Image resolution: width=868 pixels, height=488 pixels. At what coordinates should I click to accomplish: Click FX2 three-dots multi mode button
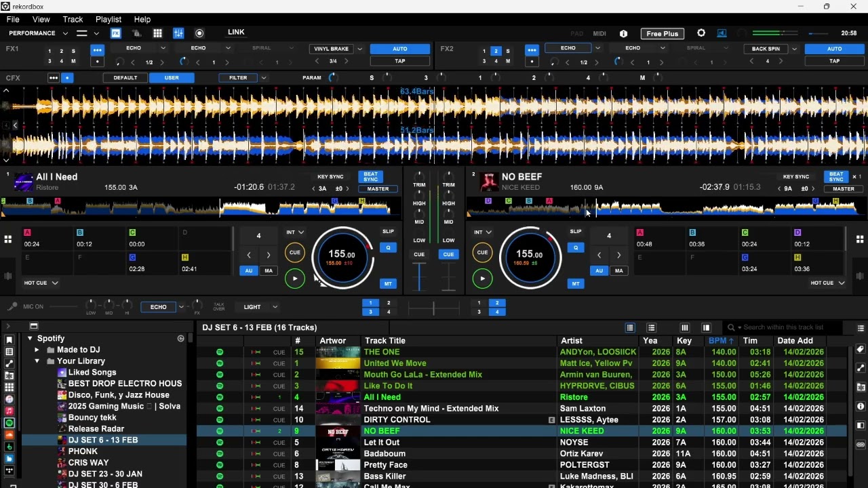tap(532, 50)
